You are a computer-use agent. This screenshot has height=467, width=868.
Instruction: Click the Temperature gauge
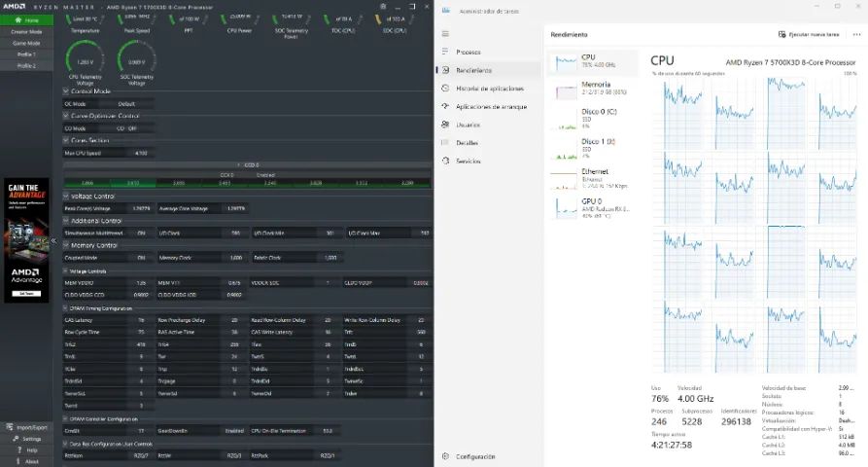point(85,22)
